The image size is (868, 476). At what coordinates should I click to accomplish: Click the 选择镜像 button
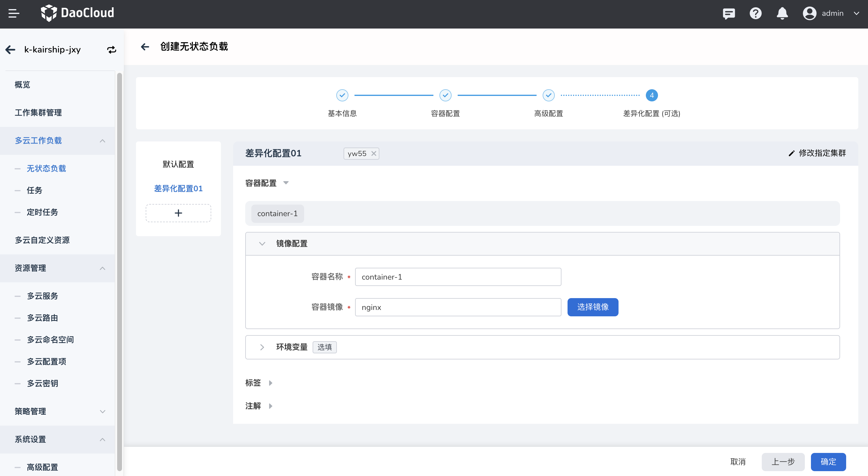tap(593, 307)
